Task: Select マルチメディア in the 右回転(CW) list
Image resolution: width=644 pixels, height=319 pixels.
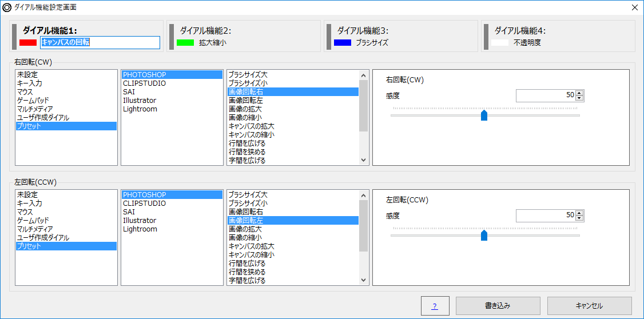Action: tap(66, 109)
